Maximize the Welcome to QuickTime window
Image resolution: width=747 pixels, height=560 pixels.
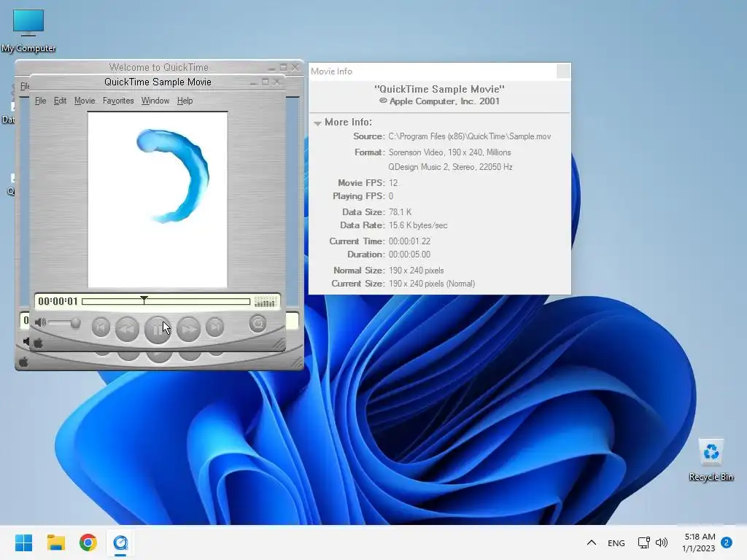pos(284,67)
